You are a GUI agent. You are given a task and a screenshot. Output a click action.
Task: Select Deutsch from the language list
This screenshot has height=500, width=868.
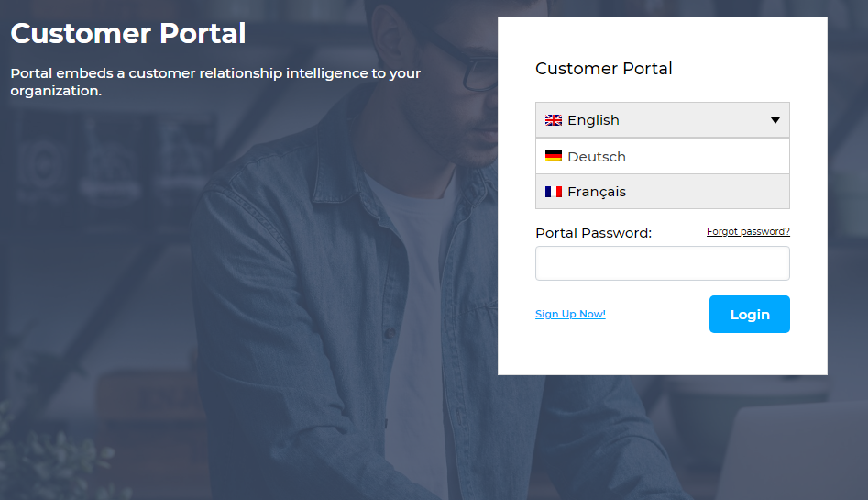click(x=597, y=157)
